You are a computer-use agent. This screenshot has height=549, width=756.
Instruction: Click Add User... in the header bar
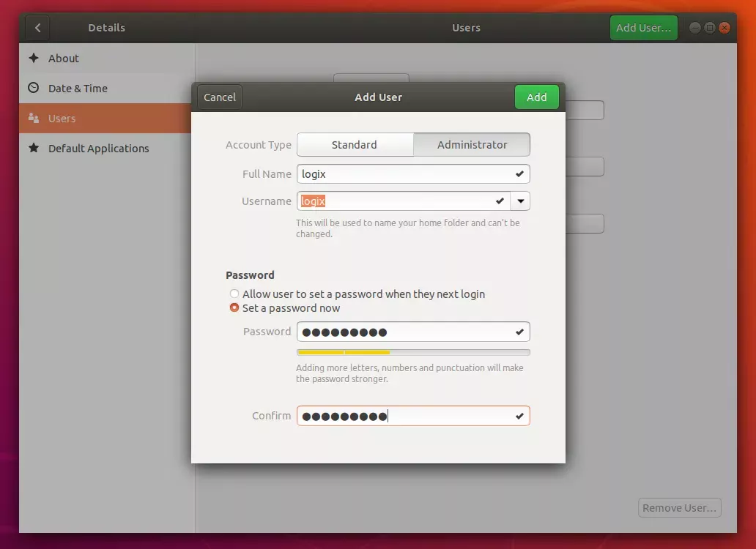[x=644, y=28]
